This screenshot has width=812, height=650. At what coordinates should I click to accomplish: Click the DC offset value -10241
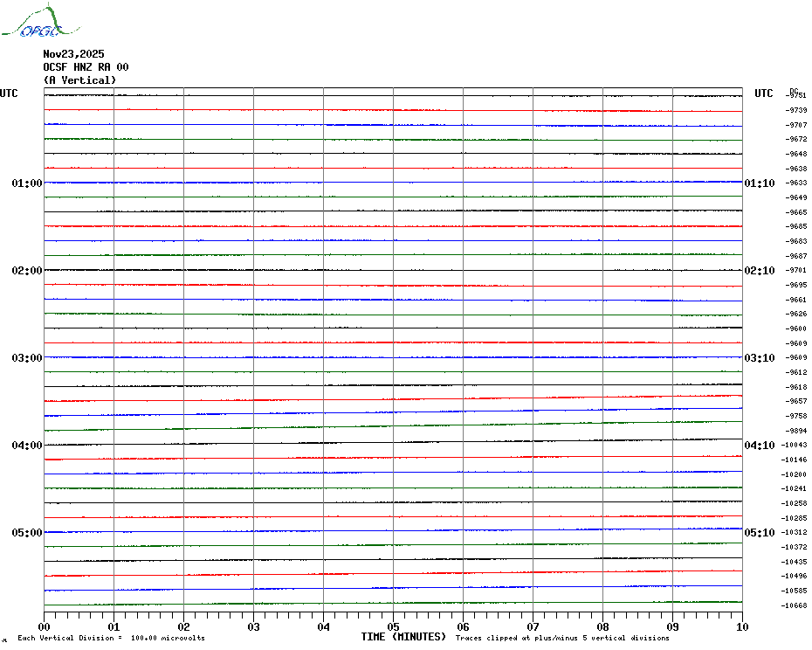795,488
